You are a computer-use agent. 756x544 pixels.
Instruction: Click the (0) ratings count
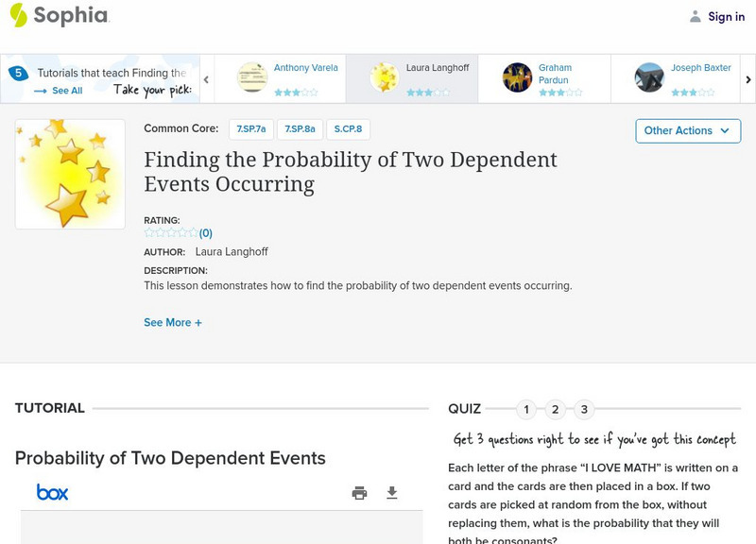206,233
